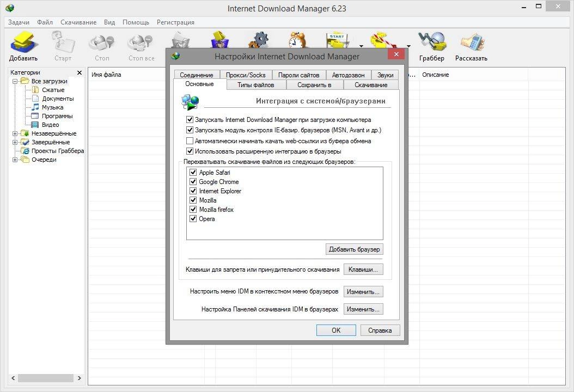Switch to the Скачивание tab
This screenshot has height=392, width=574.
tap(371, 85)
